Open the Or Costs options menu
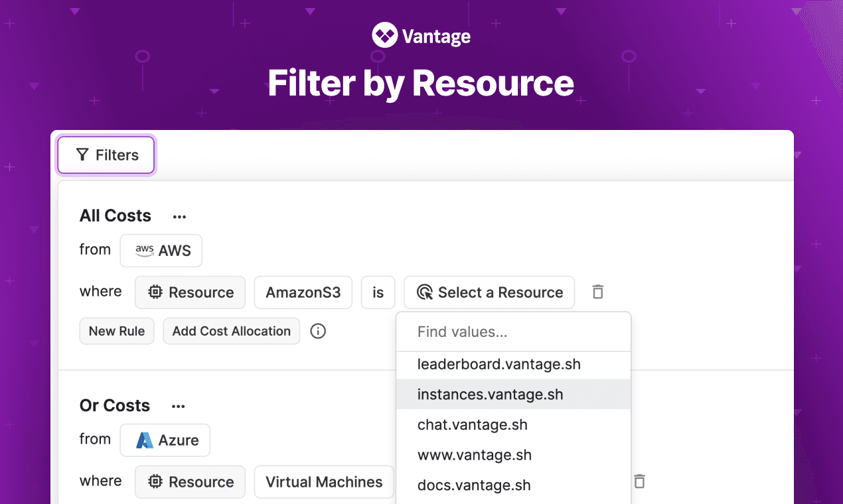 click(178, 405)
